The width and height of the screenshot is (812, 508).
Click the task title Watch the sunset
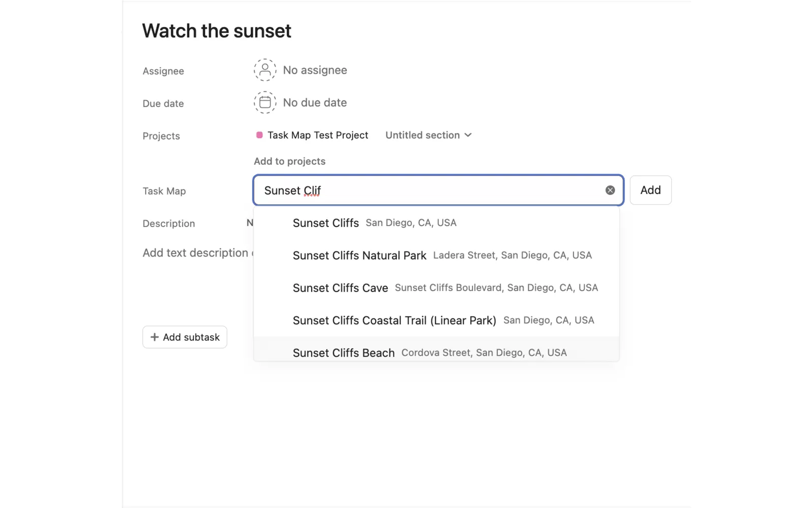(217, 31)
